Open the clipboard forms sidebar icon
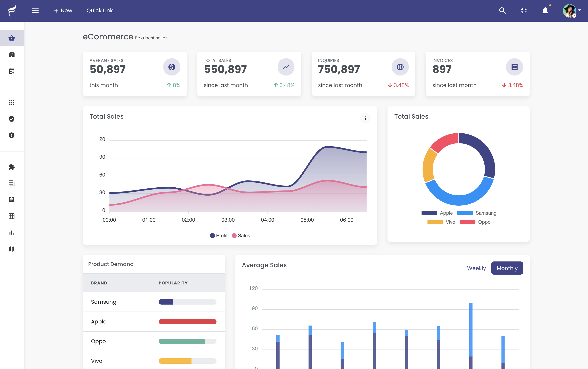The image size is (588, 369). 11,199
